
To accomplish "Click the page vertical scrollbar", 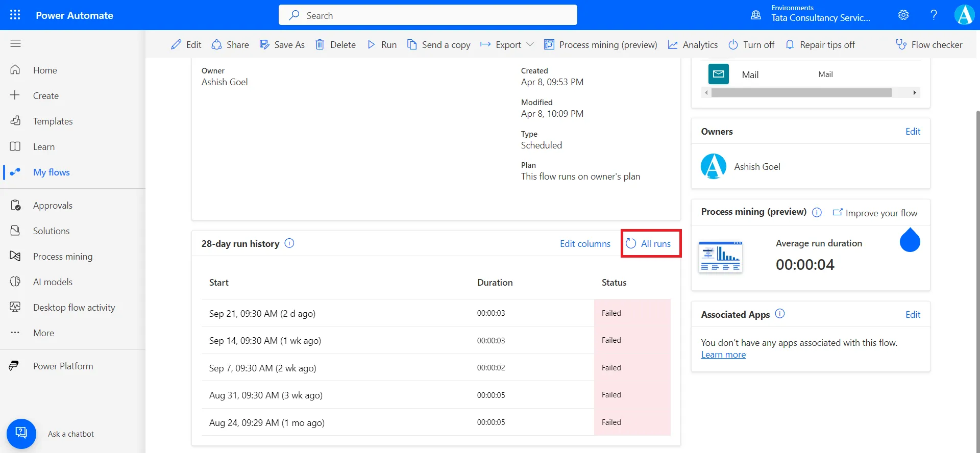I will tap(977, 281).
